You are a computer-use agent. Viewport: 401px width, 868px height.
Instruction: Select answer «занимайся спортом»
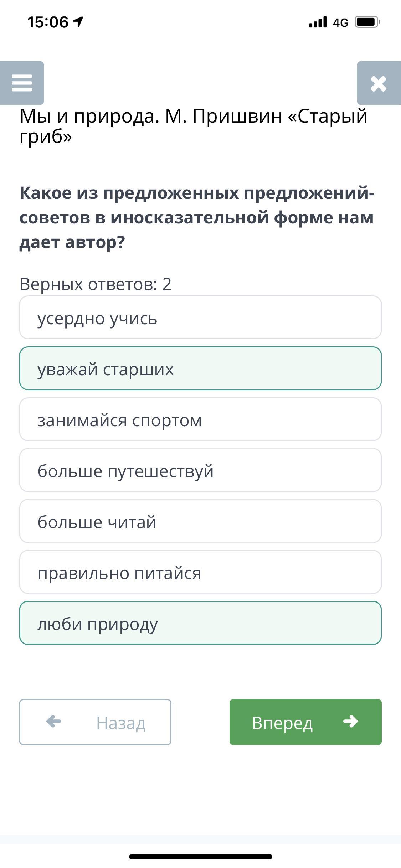coord(200,419)
